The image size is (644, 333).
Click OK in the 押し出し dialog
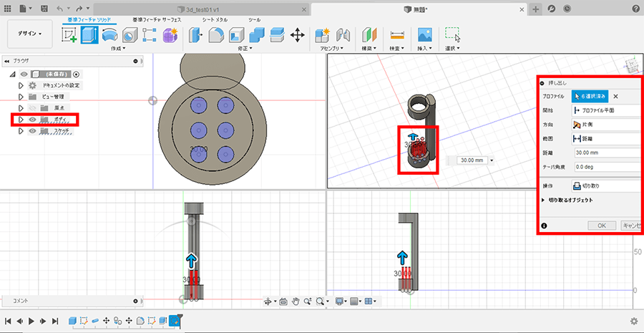click(x=601, y=226)
